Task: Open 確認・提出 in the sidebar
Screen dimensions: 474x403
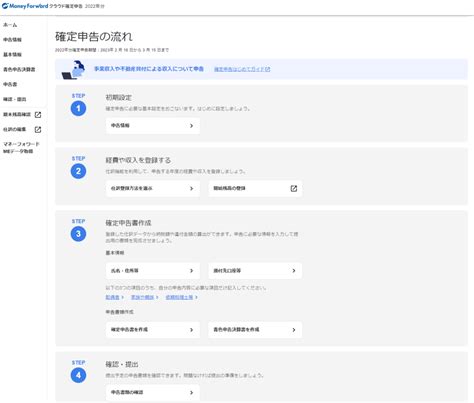Action: click(14, 99)
